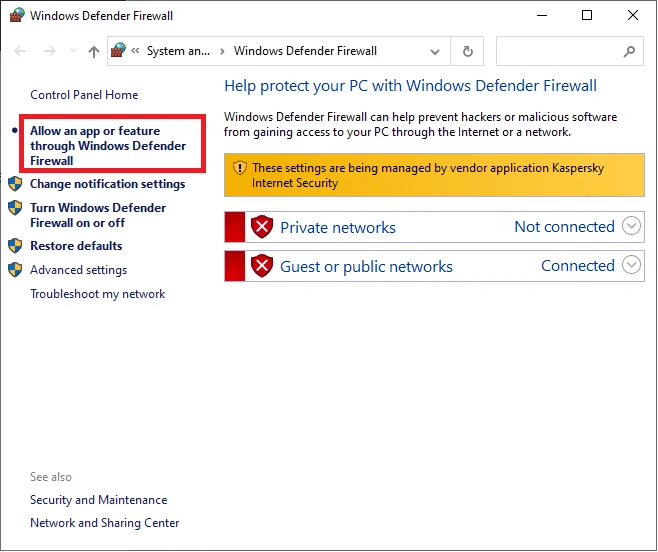Click the red shield next to Private networks
This screenshot has width=658, height=552.
(262, 227)
